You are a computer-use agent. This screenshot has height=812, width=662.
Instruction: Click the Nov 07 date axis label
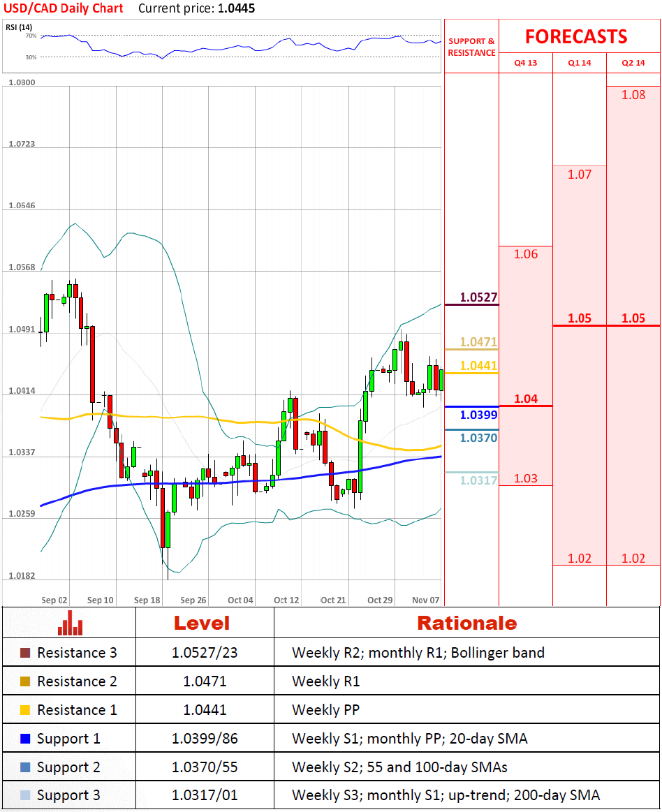tap(425, 600)
